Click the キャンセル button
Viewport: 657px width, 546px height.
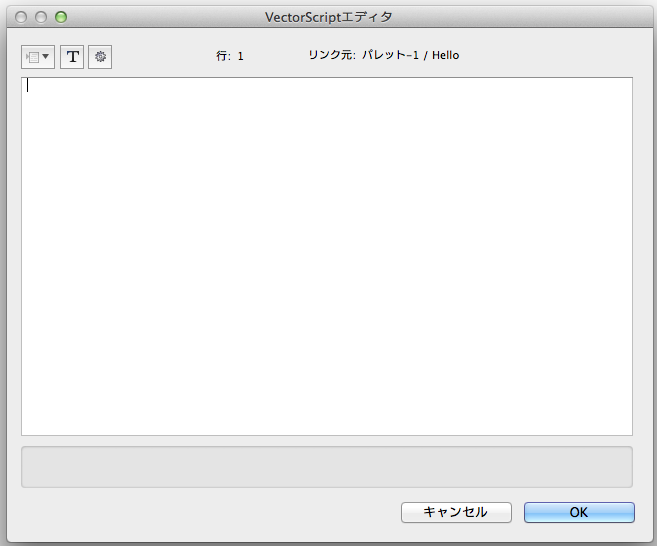click(x=456, y=512)
